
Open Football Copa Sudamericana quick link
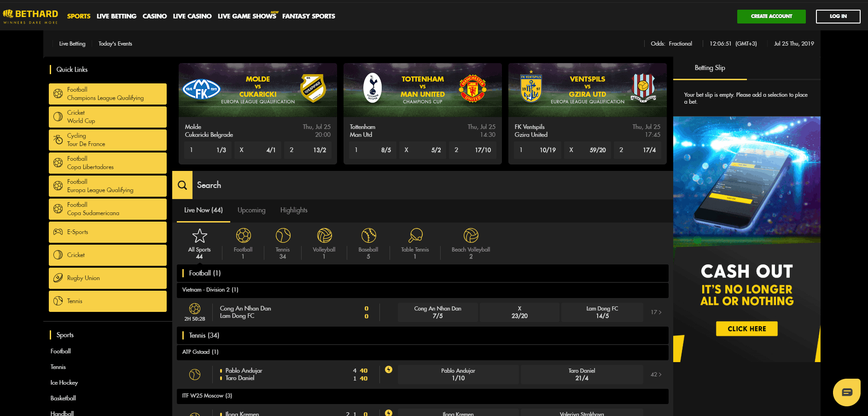click(108, 209)
